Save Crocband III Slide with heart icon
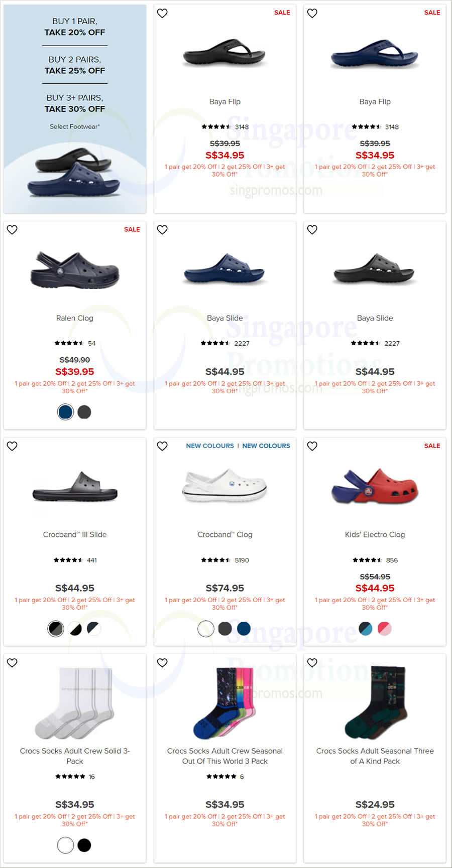452x868 pixels. pos(12,446)
